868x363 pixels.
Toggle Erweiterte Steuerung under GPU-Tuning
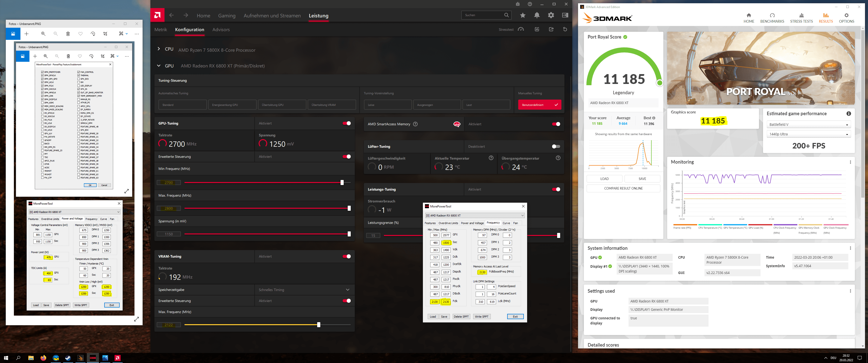click(x=347, y=157)
